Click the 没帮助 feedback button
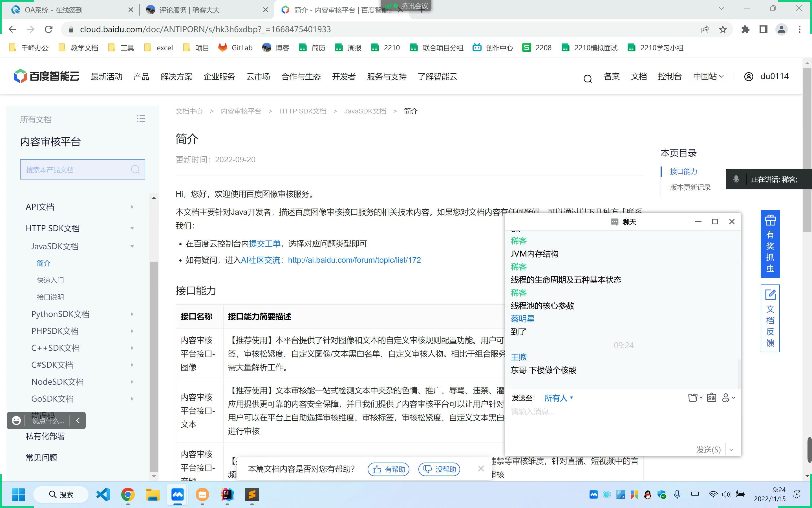The width and height of the screenshot is (812, 508). [439, 469]
